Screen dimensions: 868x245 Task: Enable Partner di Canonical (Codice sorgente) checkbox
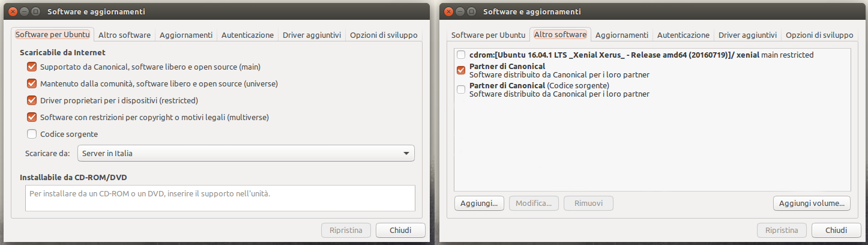pos(461,89)
